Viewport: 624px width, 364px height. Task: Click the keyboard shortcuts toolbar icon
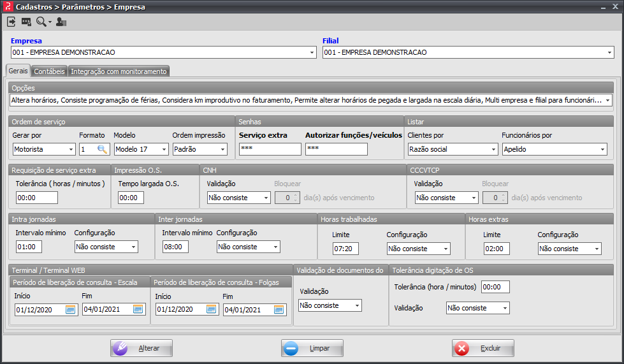tap(26, 22)
